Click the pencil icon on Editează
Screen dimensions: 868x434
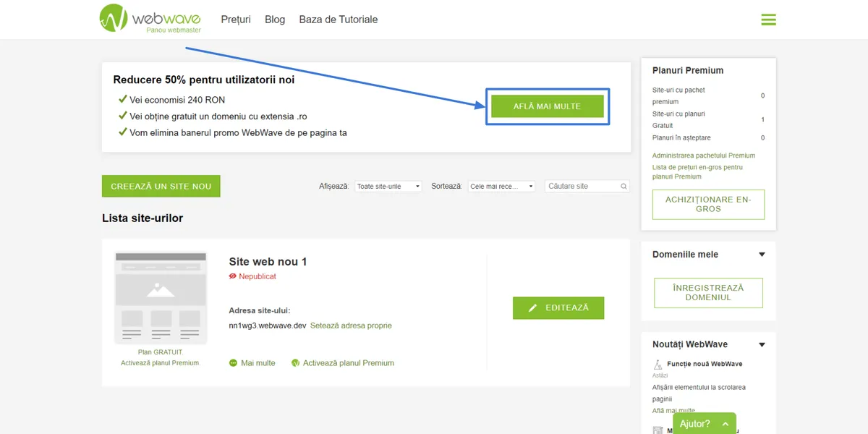click(x=533, y=308)
